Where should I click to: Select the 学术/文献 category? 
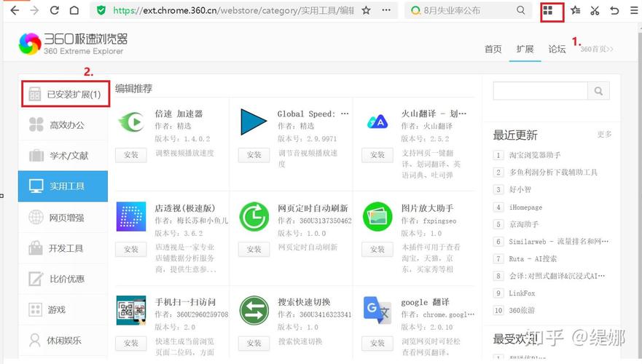(x=63, y=155)
